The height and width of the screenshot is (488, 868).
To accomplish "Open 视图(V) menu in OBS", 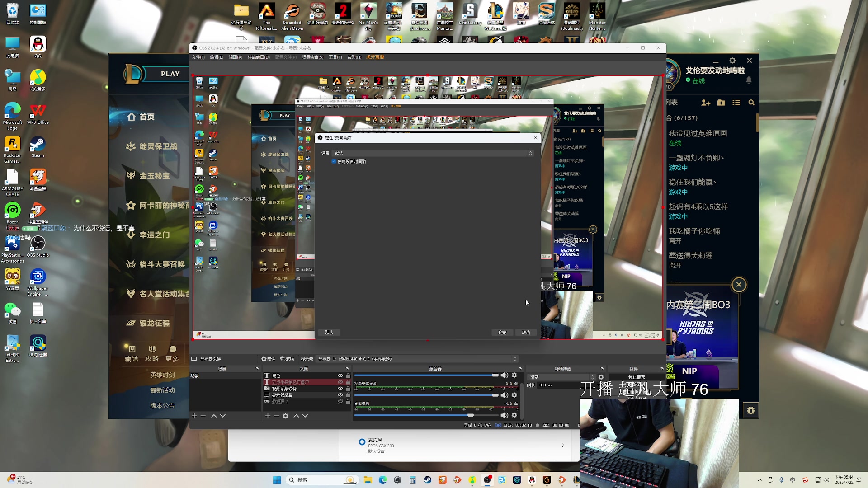I will click(x=236, y=57).
